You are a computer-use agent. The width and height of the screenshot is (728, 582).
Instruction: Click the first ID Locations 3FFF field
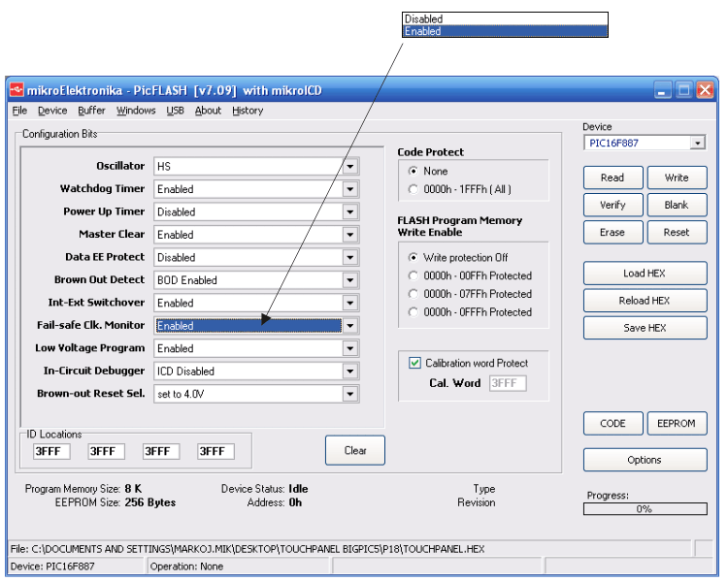coord(51,451)
